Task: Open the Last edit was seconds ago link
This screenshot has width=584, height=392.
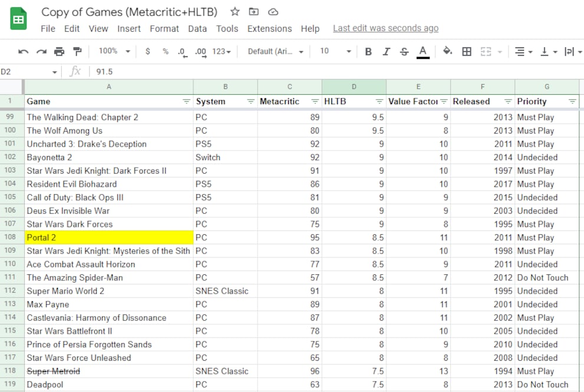Action: point(385,28)
